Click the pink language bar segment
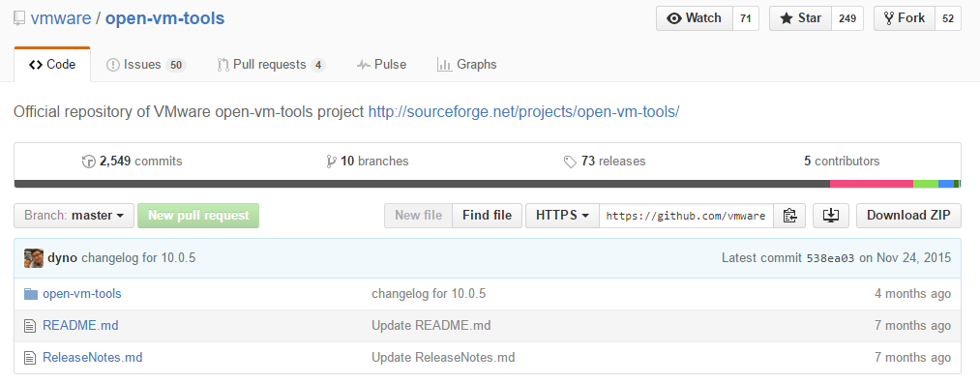This screenshot has width=980, height=383. click(x=872, y=184)
